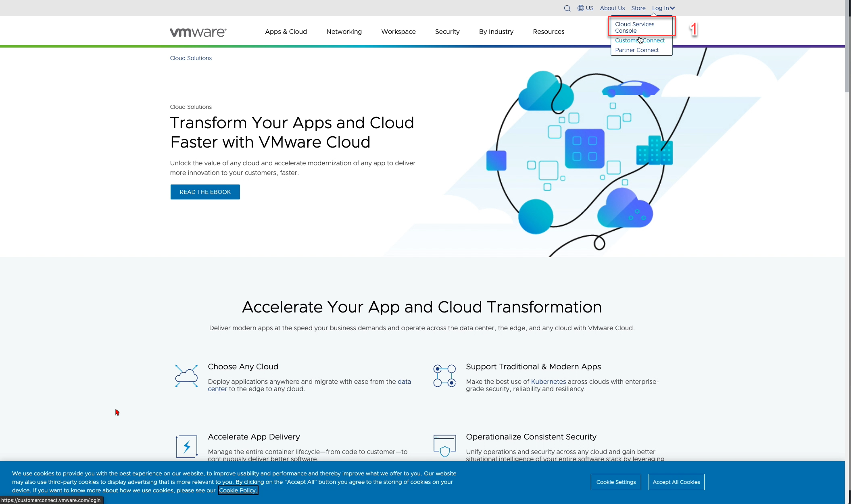
Task: Open the Apps & Cloud menu
Action: (x=286, y=31)
